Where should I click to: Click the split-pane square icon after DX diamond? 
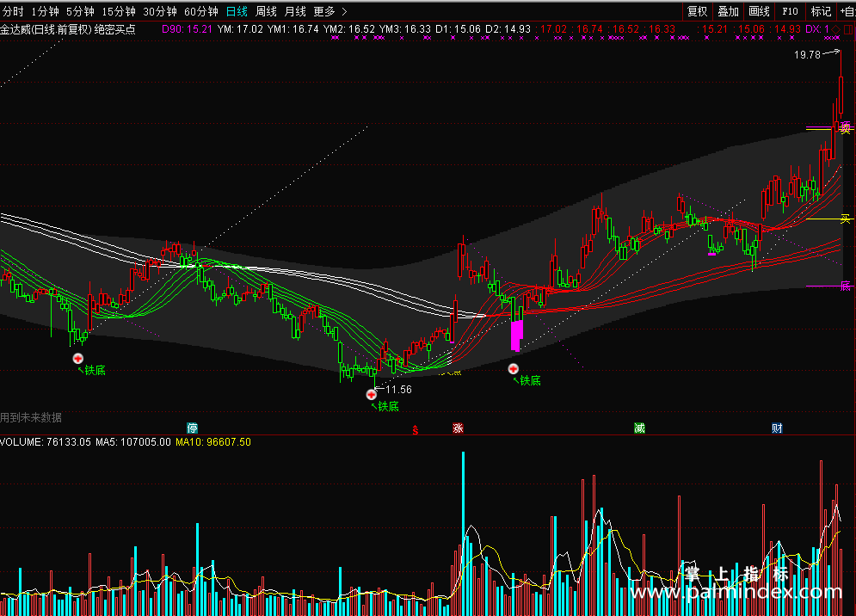[849, 29]
